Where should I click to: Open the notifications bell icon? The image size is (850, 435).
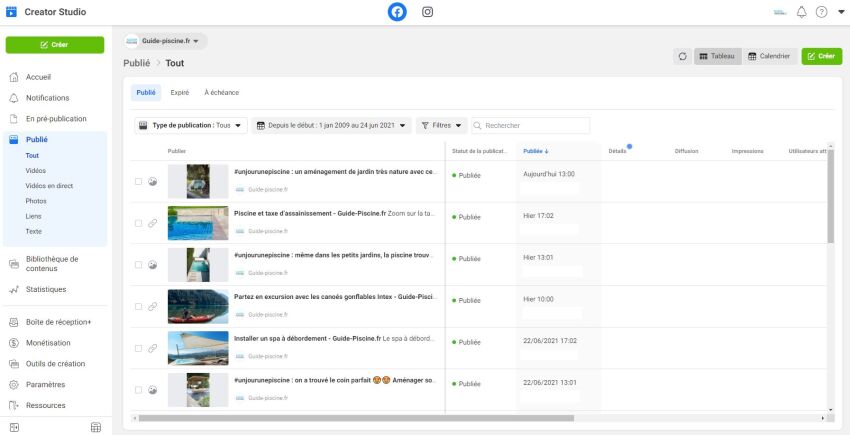pos(801,12)
